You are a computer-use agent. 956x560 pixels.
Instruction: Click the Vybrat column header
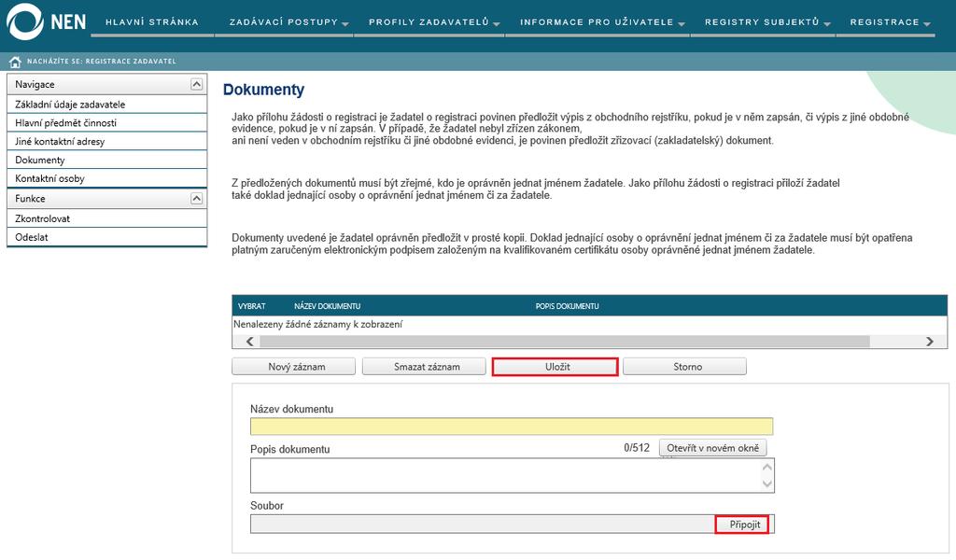tap(252, 306)
